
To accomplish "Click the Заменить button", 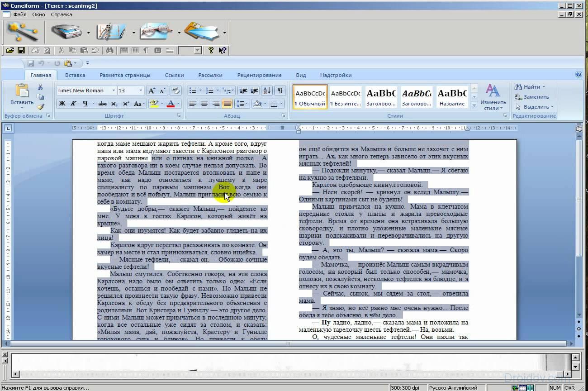I will (x=532, y=97).
